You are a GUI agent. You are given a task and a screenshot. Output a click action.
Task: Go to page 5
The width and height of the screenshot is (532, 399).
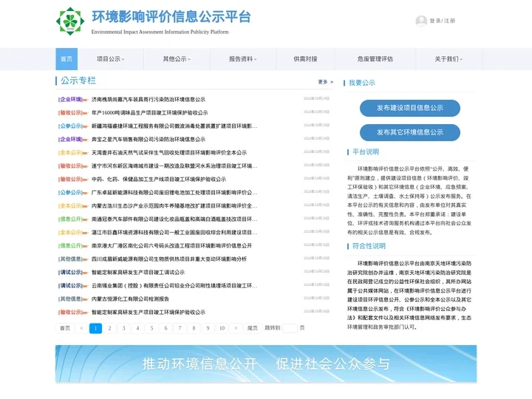pos(151,328)
